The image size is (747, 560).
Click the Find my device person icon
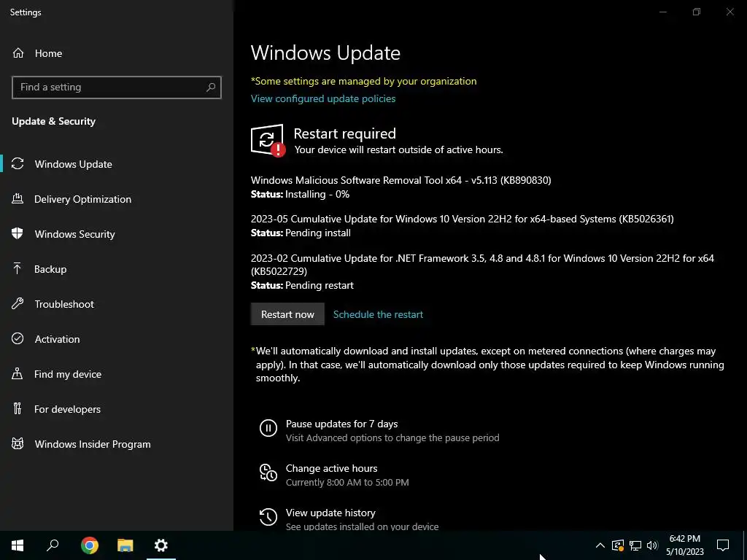18,374
